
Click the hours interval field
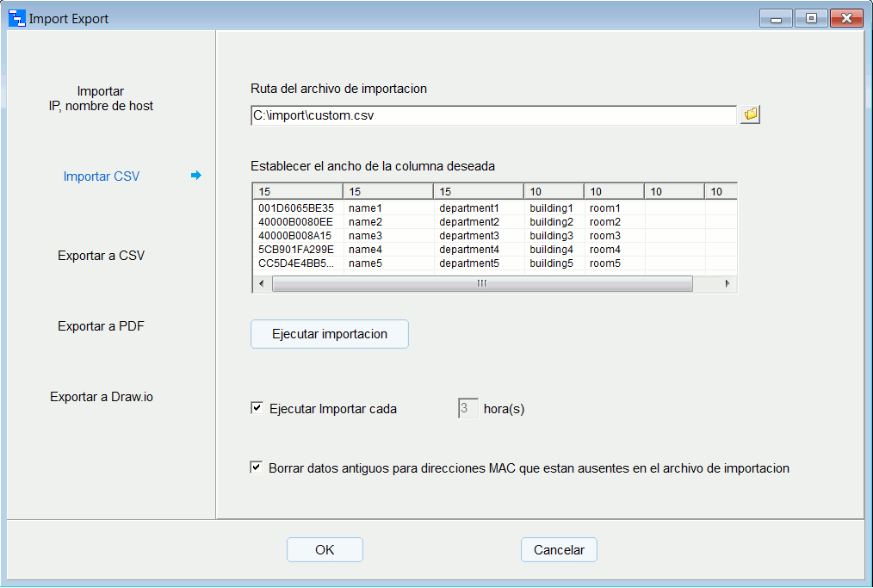click(467, 408)
